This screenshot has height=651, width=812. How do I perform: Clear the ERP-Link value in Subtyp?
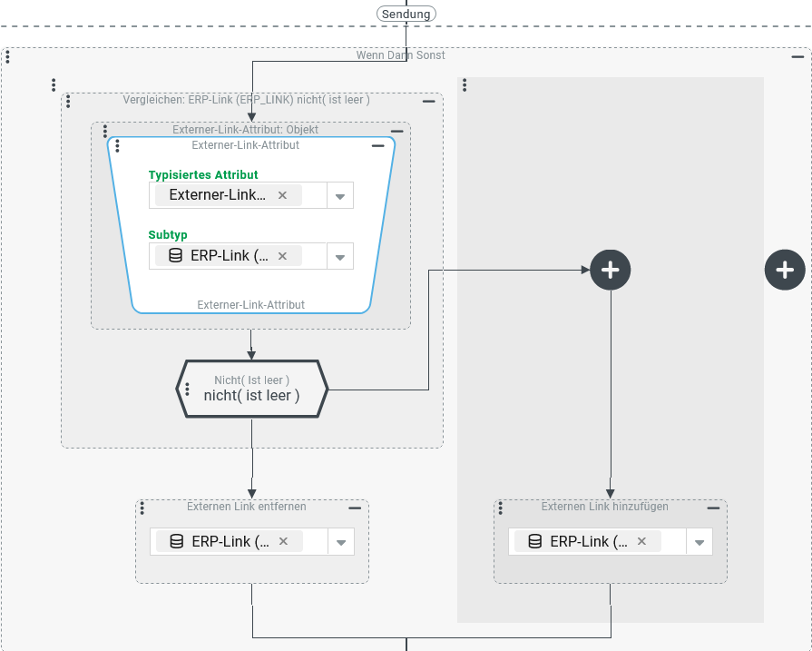pos(282,256)
